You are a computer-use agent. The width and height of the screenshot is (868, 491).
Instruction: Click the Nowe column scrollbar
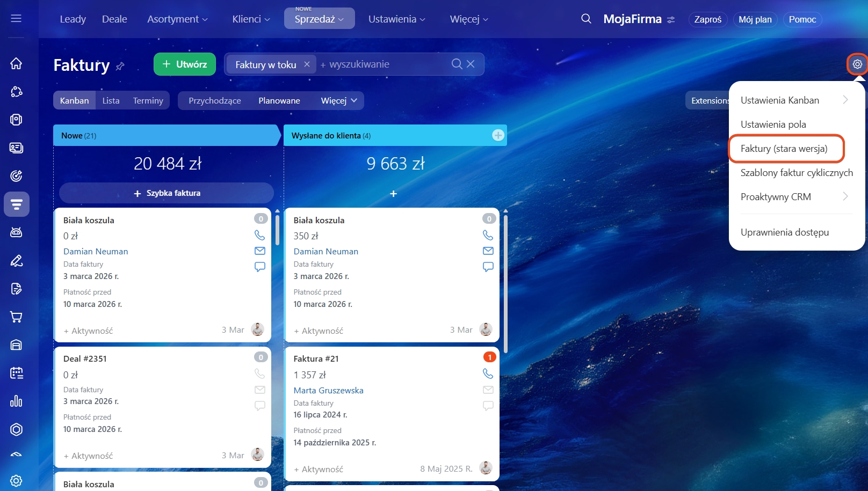[x=277, y=231]
